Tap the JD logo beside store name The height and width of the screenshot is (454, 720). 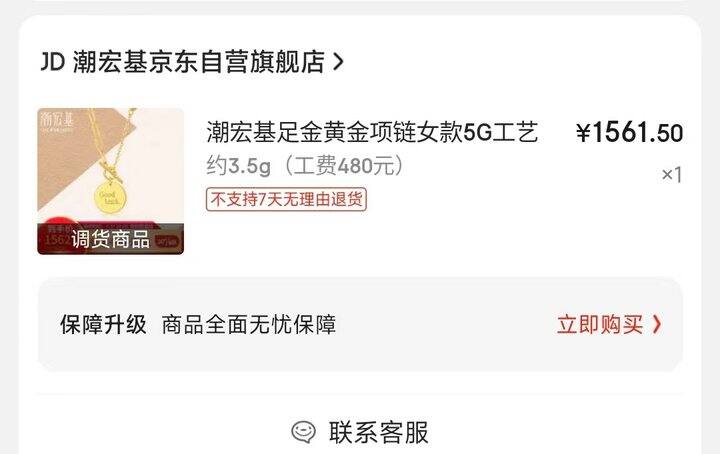pyautogui.click(x=53, y=62)
